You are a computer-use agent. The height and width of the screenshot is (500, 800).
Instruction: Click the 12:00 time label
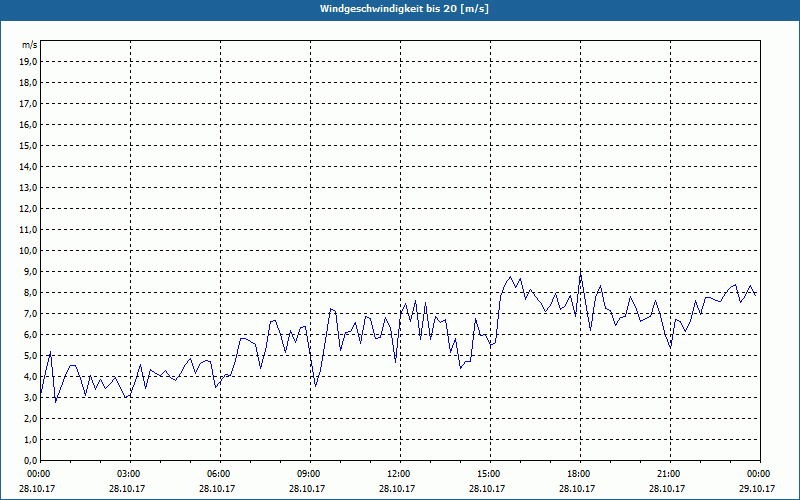click(x=397, y=474)
